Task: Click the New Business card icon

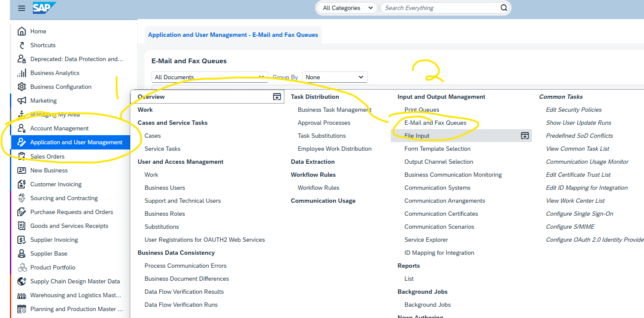Action: [22, 170]
